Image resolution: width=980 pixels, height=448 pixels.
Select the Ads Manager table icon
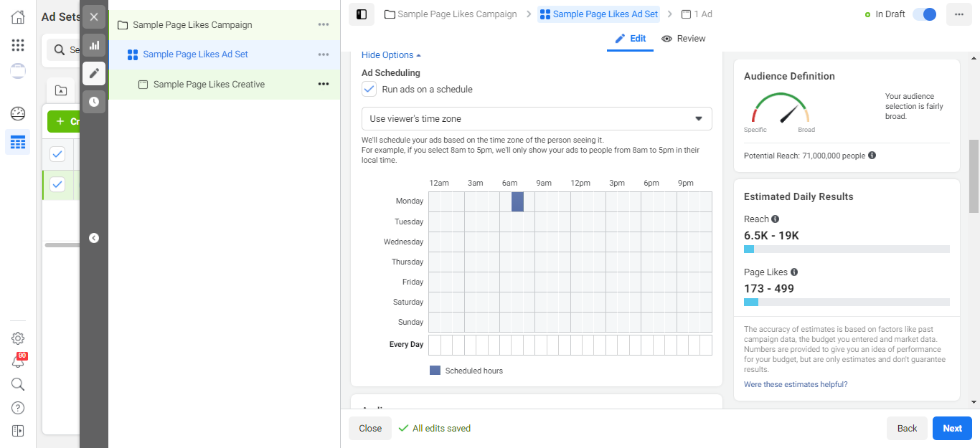click(x=18, y=142)
